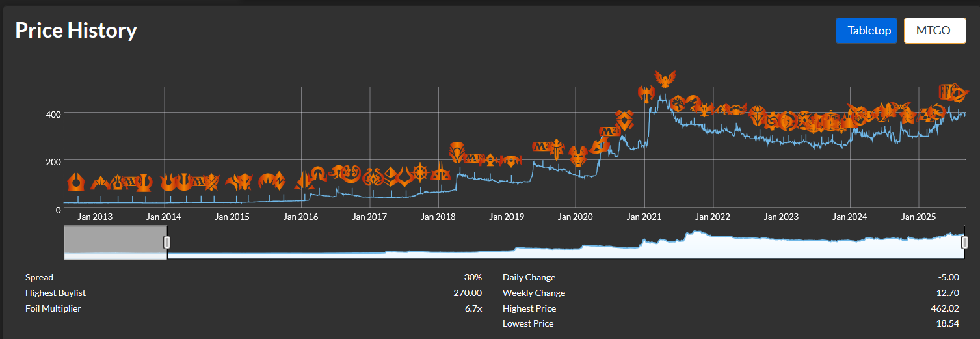The image size is (980, 339).
Task: Click the TARDIS Doctor Who set symbol
Action: [831, 120]
